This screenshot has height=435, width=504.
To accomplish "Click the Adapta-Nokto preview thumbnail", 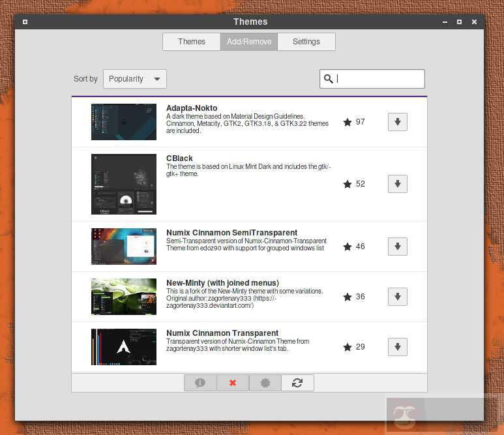I will coord(124,122).
